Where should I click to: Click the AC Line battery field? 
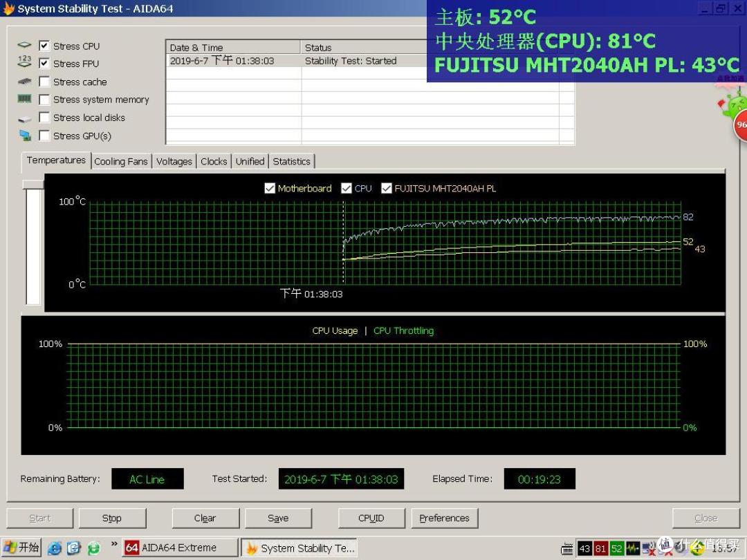[x=147, y=479]
